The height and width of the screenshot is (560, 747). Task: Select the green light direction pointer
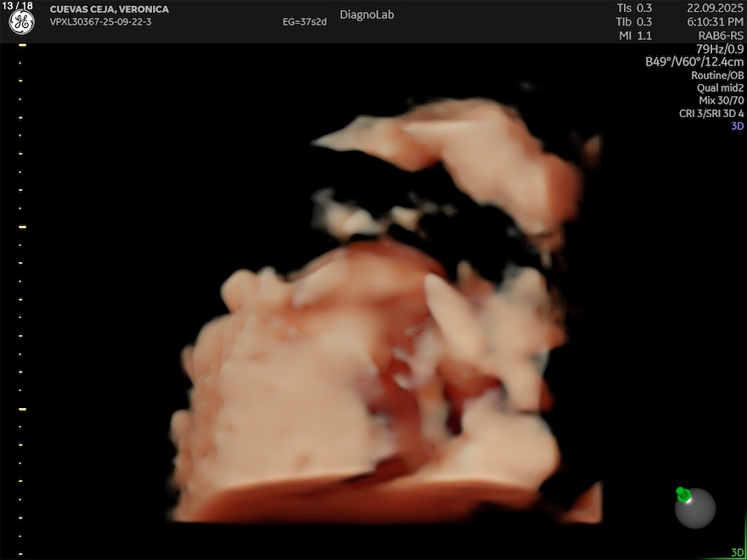(682, 493)
